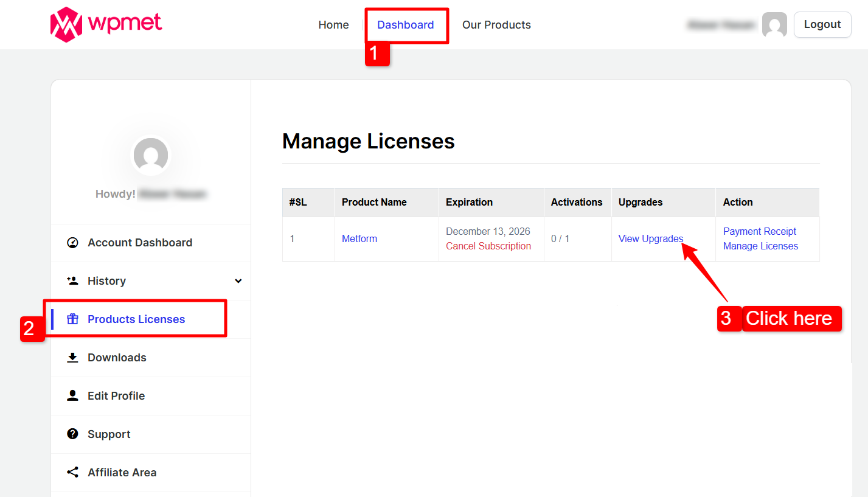868x497 pixels.
Task: Click the Downloads arrow icon
Action: click(72, 358)
